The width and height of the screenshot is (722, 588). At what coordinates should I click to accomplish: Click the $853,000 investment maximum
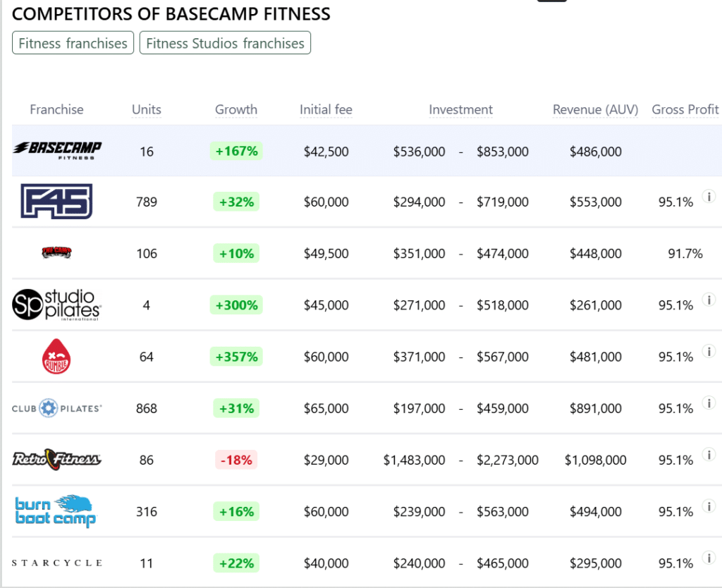click(503, 152)
